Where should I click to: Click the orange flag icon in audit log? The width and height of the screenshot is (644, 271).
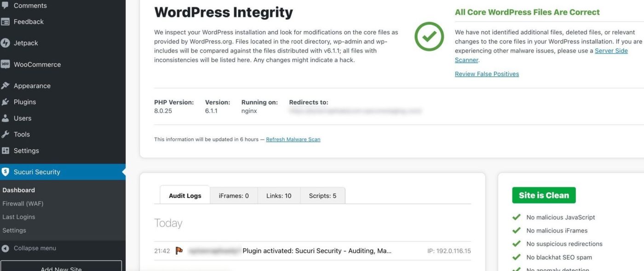179,251
